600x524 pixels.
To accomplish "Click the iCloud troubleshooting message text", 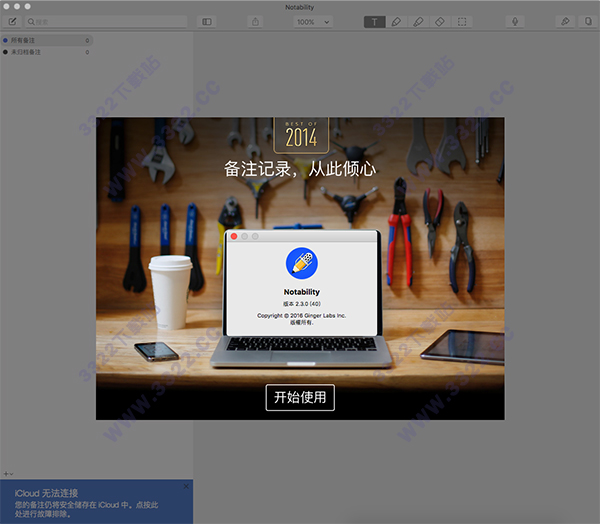I will point(86,509).
